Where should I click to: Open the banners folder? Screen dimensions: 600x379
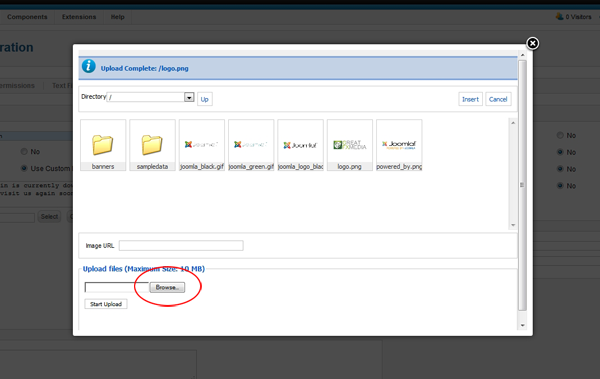(x=103, y=145)
